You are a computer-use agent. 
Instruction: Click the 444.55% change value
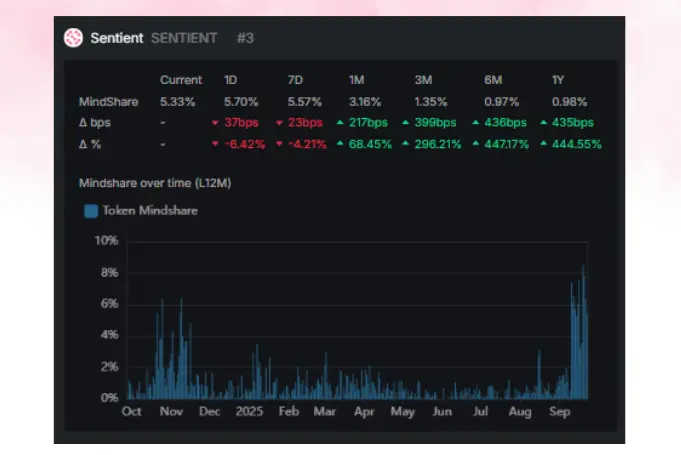[x=577, y=144]
